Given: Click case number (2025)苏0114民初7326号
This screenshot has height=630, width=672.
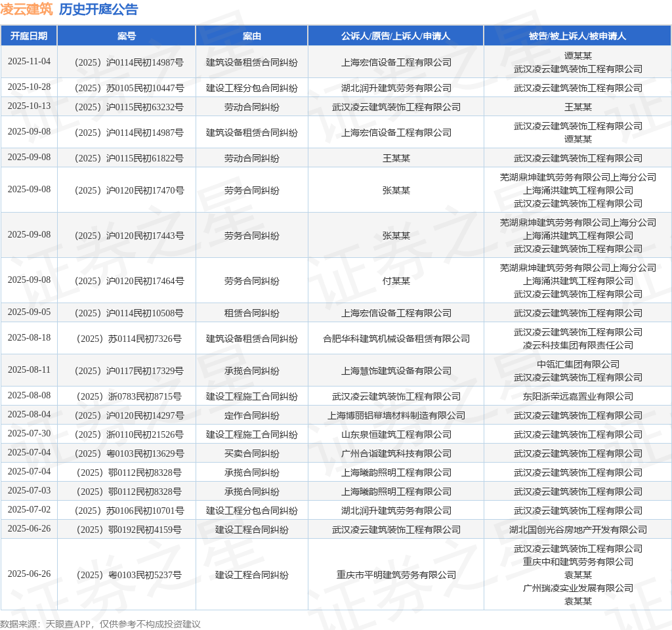Looking at the screenshot, I should pyautogui.click(x=129, y=339).
